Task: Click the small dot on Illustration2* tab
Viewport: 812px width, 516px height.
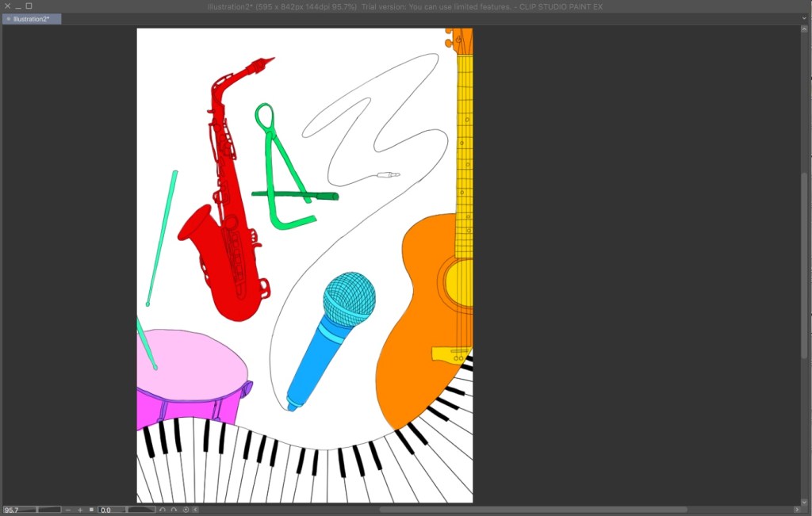Action: coord(8,19)
